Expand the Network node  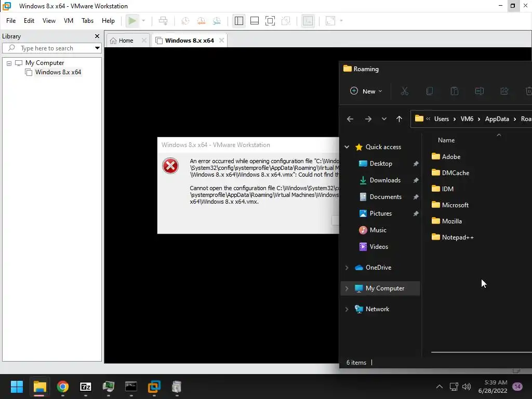[x=347, y=309]
